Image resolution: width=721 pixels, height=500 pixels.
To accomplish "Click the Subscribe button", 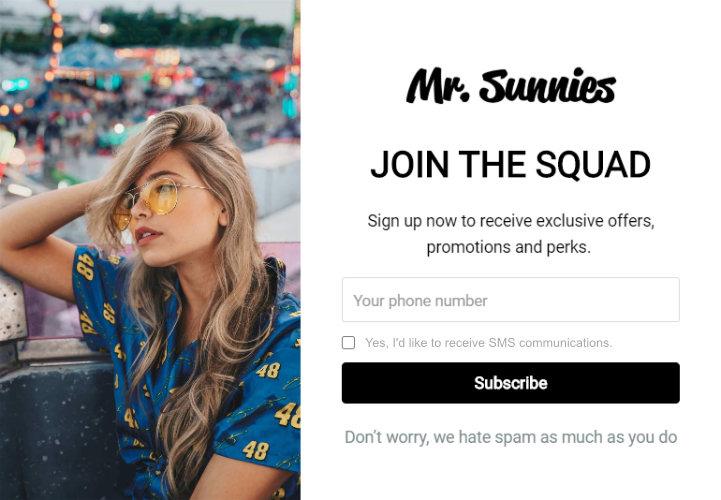I will point(510,383).
